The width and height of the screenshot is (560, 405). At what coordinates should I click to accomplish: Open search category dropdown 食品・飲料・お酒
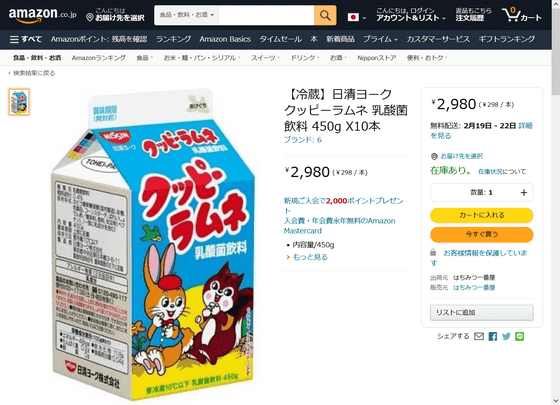click(x=186, y=15)
